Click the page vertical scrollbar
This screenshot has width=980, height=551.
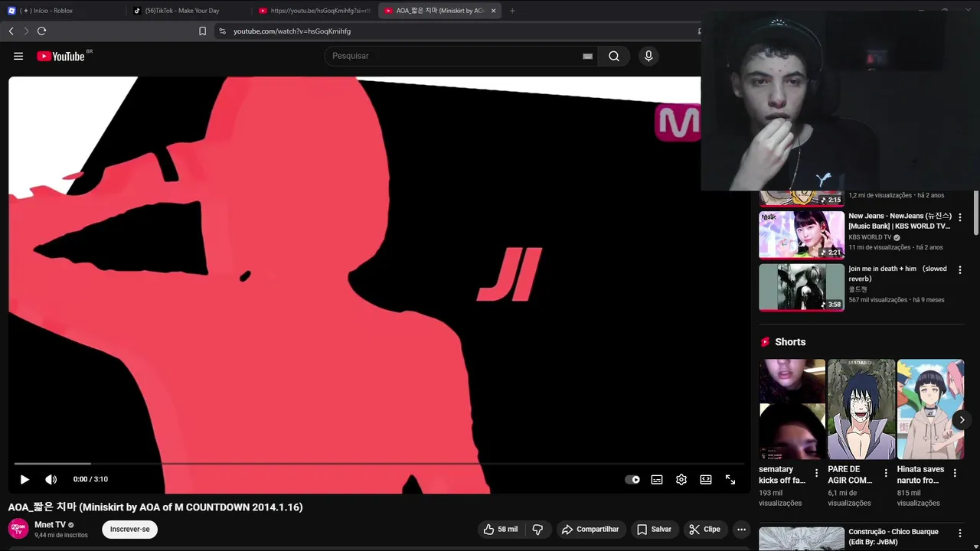pyautogui.click(x=975, y=214)
